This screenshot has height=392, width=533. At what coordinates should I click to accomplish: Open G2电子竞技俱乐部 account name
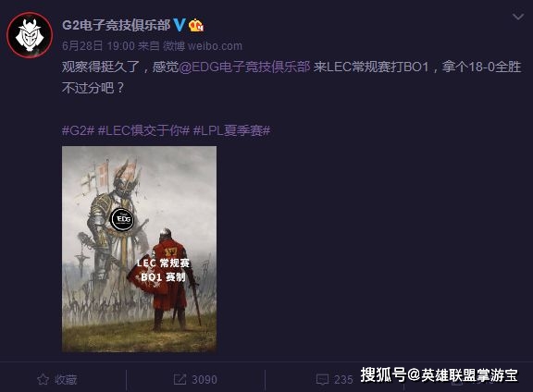click(x=117, y=25)
